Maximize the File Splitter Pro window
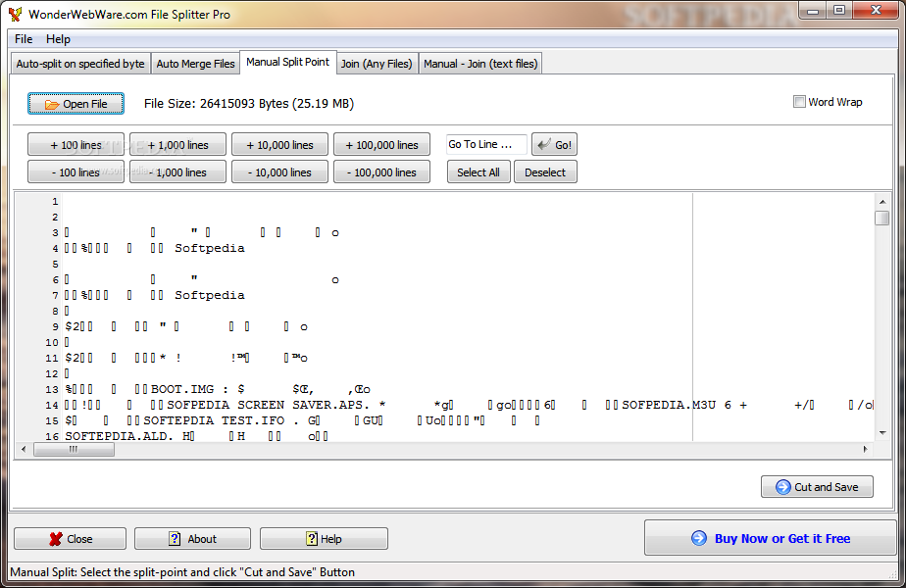 click(x=839, y=11)
